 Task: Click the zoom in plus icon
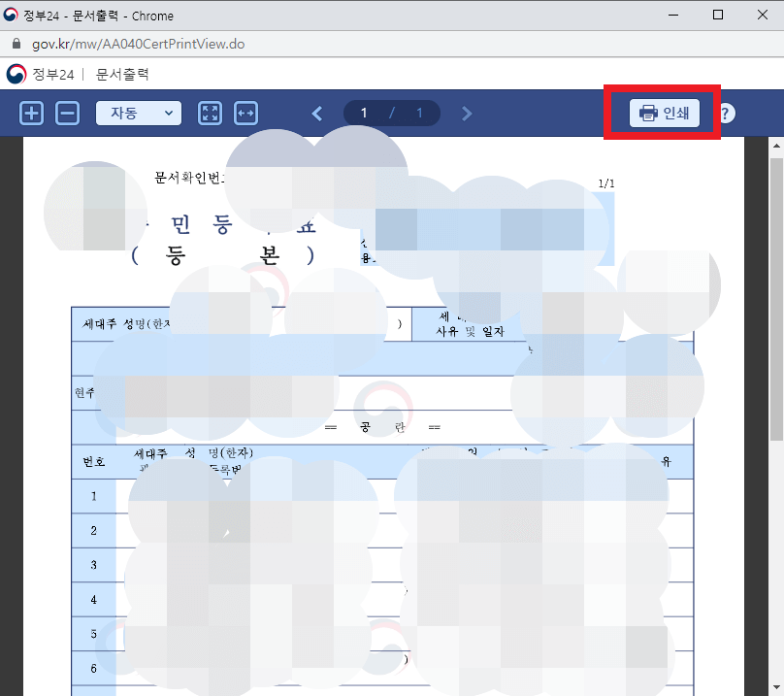tap(31, 113)
